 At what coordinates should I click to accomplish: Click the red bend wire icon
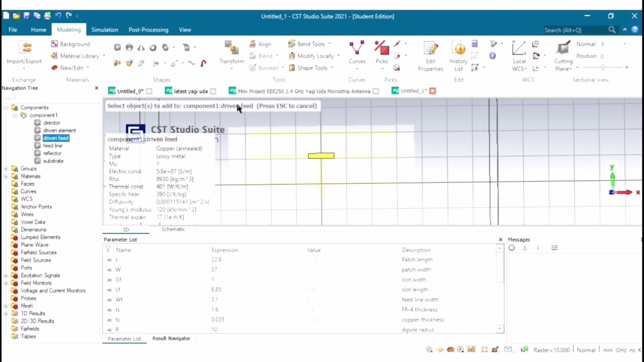203,63
